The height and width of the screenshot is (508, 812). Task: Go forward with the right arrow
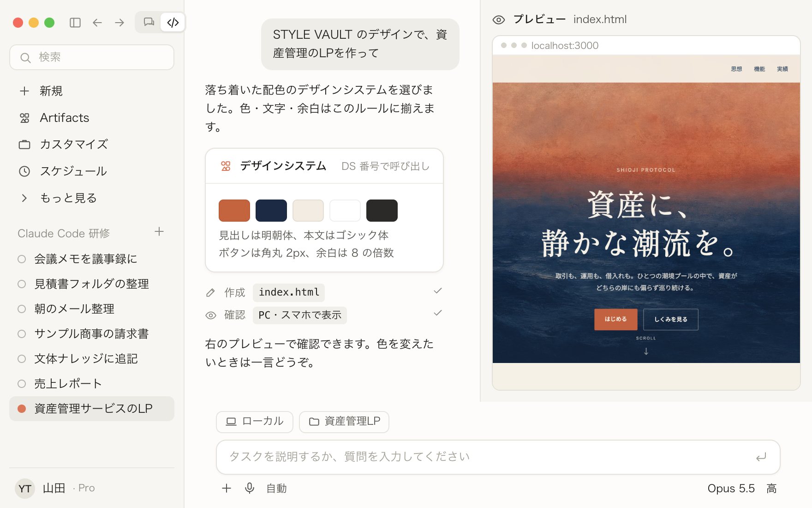119,23
